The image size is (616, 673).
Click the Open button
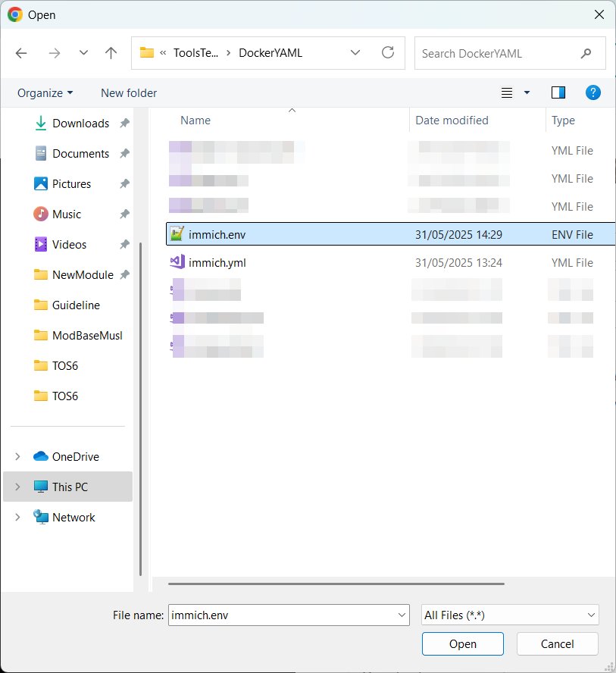click(462, 644)
